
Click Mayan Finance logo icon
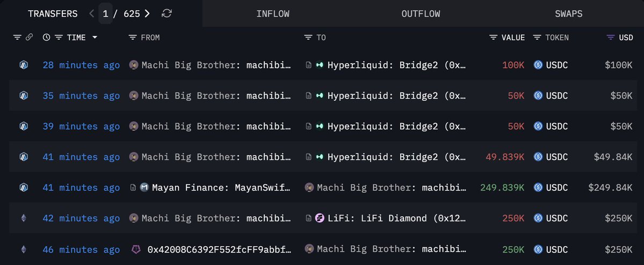(144, 188)
